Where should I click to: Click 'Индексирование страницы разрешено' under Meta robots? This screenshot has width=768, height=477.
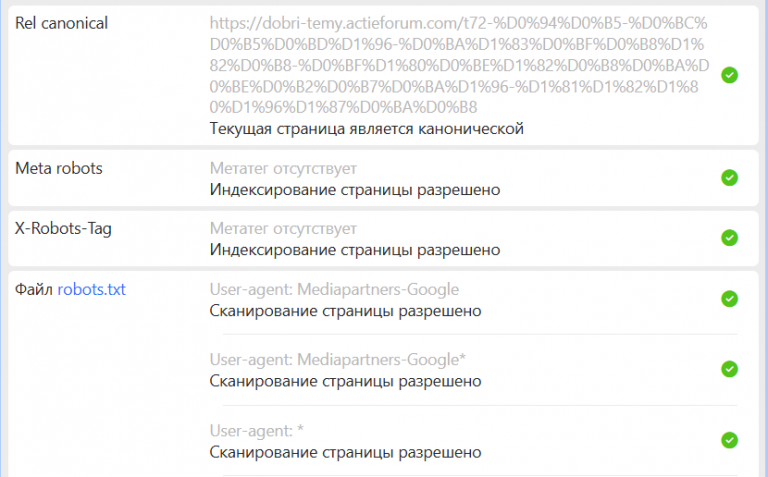coord(355,190)
